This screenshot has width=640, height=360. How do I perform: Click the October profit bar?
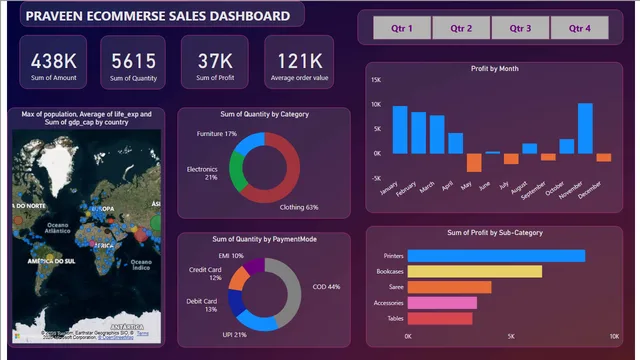point(567,147)
